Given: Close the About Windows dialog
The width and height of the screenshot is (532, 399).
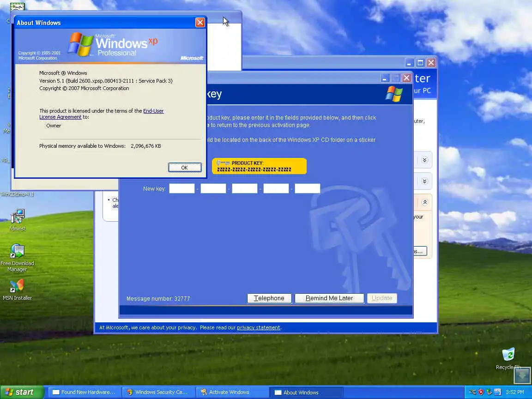Looking at the screenshot, I should tap(200, 22).
